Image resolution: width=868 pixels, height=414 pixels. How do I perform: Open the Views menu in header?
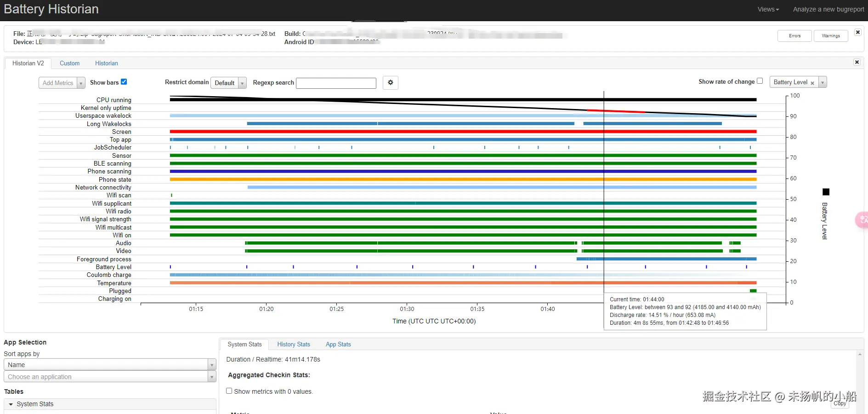coord(768,9)
